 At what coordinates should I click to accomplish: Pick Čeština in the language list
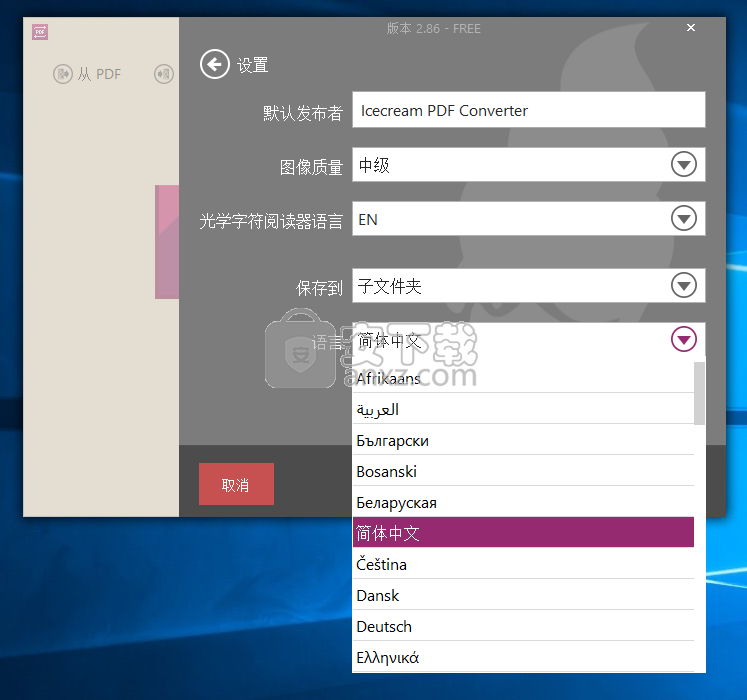[x=523, y=564]
